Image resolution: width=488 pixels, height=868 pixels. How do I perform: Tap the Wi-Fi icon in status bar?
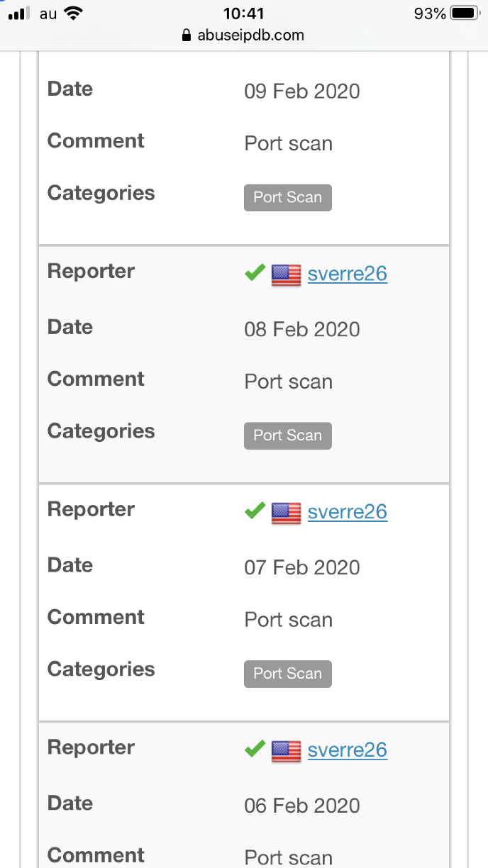(72, 13)
